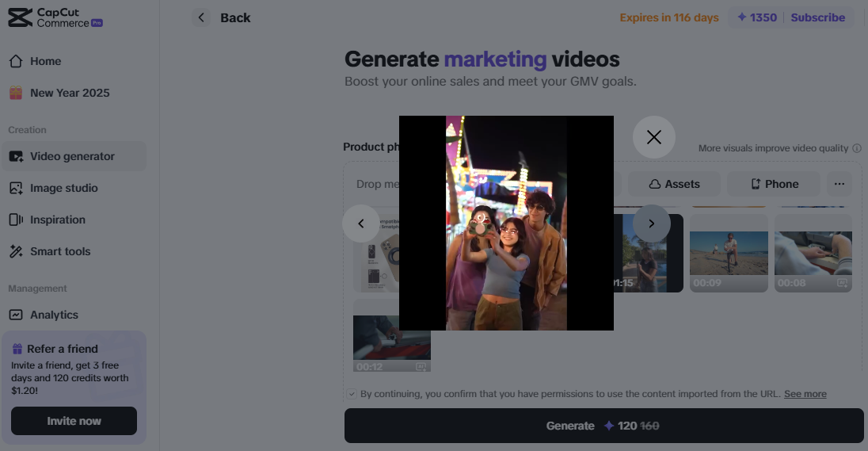Click the Back arrow icon
The height and width of the screenshot is (451, 868).
tap(201, 17)
